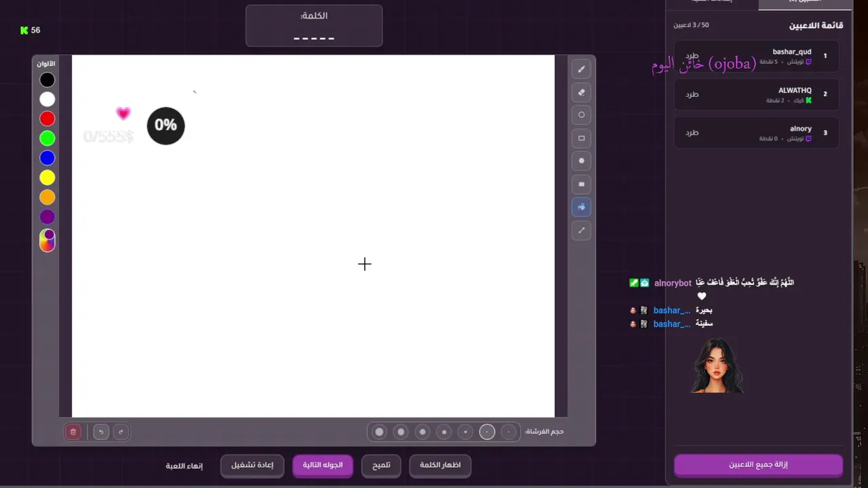The width and height of the screenshot is (868, 488).
Task: Click the 0% circular progress badge
Action: coord(166,125)
